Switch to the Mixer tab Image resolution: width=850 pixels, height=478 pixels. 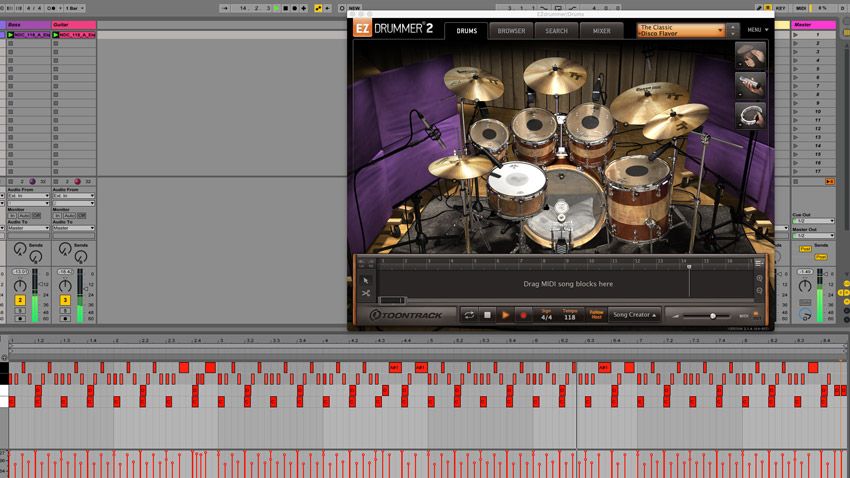pyautogui.click(x=601, y=31)
